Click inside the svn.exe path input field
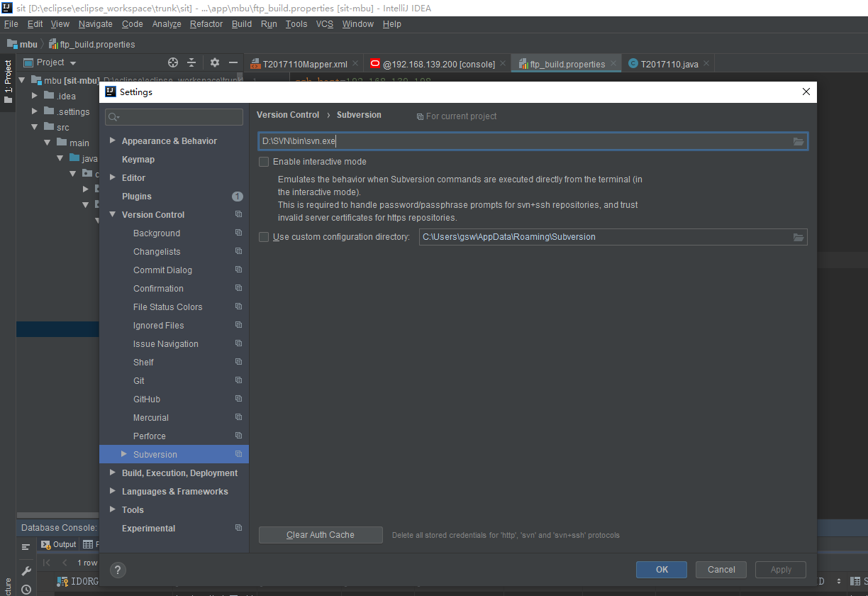This screenshot has width=868, height=596. [x=425, y=140]
